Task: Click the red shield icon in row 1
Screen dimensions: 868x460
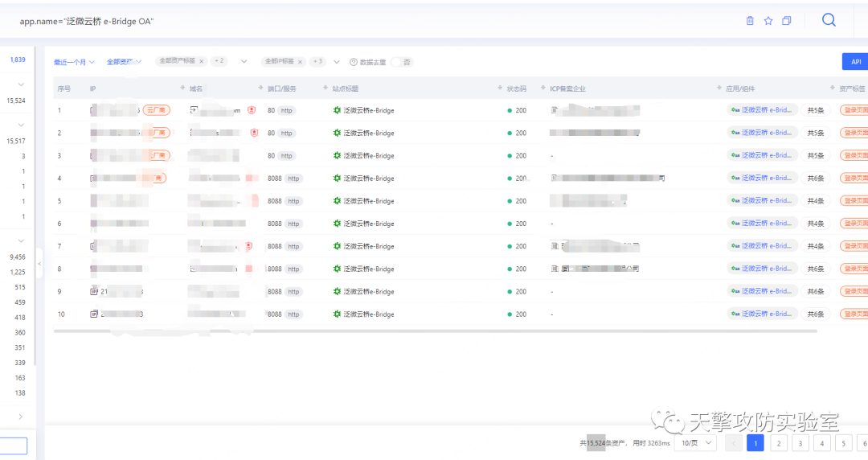Action: pyautogui.click(x=252, y=110)
